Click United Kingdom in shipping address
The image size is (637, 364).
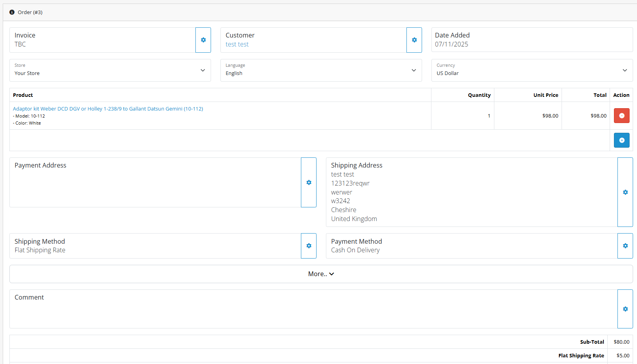click(x=354, y=219)
